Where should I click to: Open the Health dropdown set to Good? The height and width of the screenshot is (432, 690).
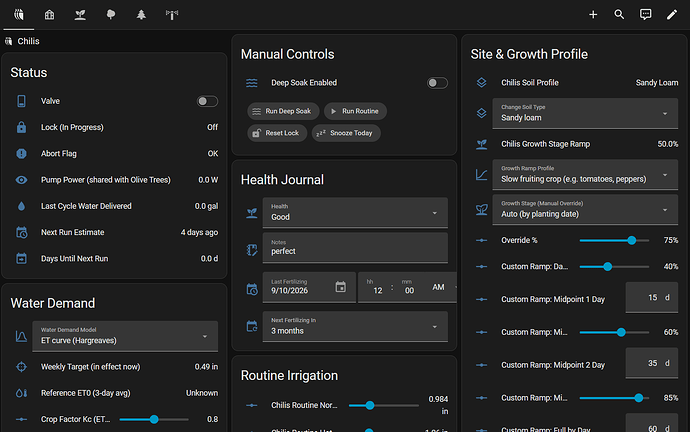pyautogui.click(x=355, y=213)
